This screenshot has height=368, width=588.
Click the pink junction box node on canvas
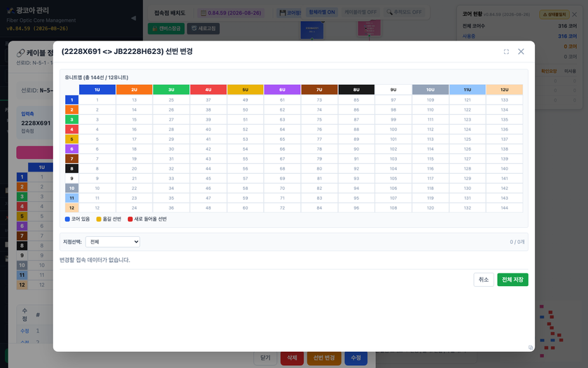tap(369, 28)
